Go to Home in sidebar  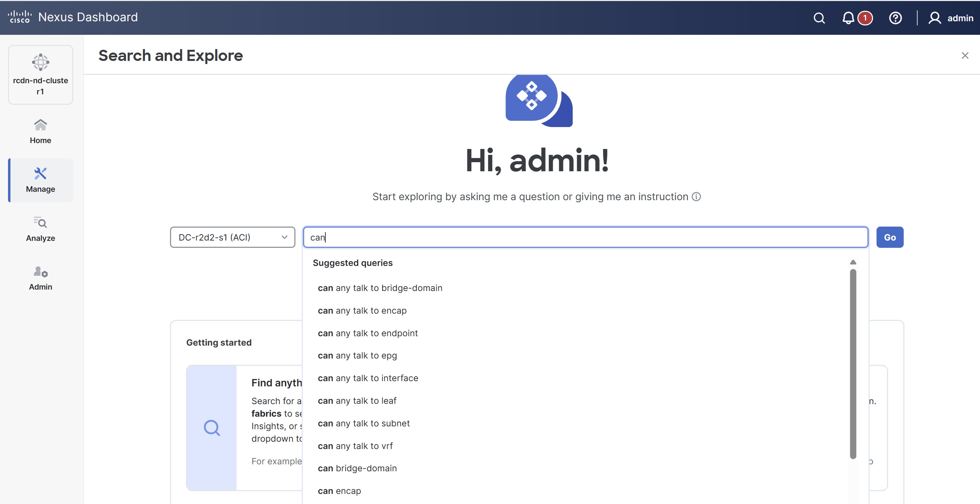pyautogui.click(x=40, y=131)
